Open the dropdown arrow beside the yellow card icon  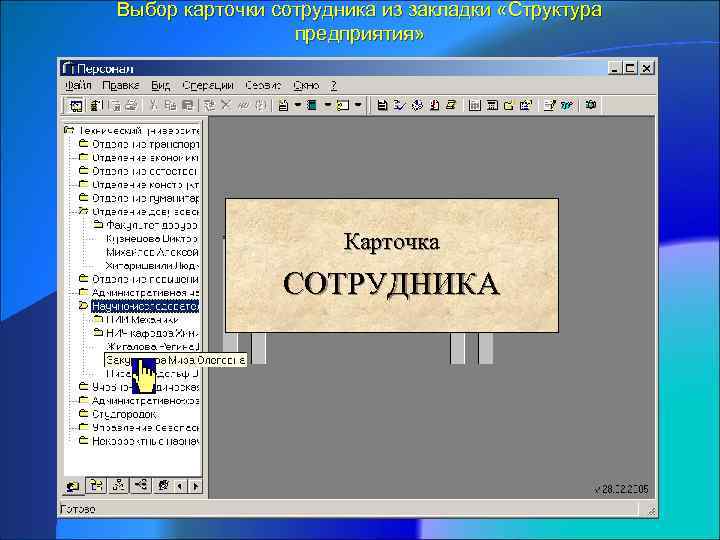tap(358, 105)
